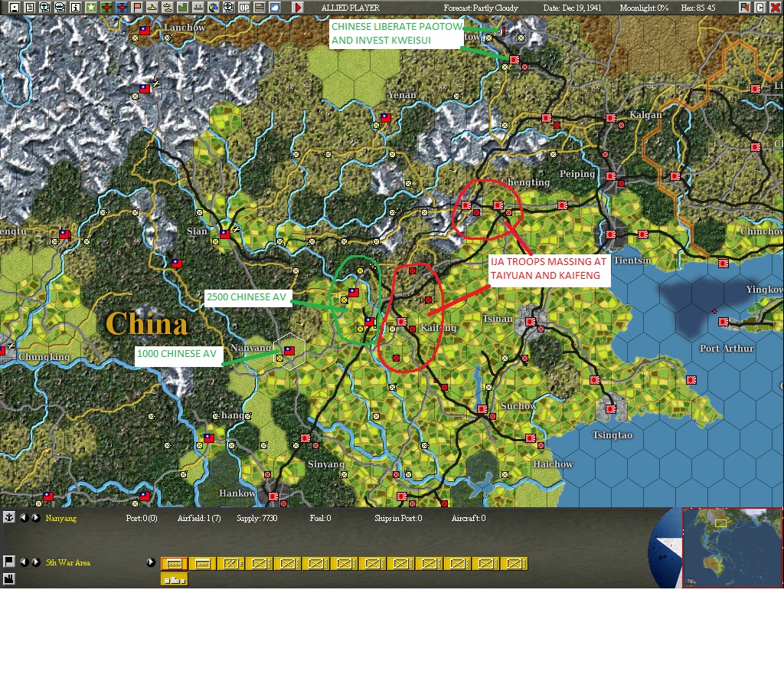Click the 5th War Area unit name

68,562
